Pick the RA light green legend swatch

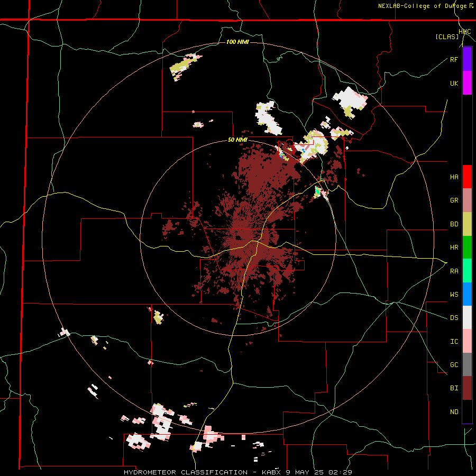point(467,271)
